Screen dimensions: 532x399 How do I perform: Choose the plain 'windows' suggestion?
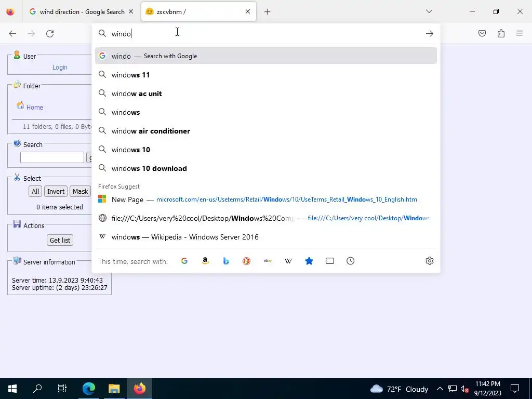pyautogui.click(x=266, y=112)
